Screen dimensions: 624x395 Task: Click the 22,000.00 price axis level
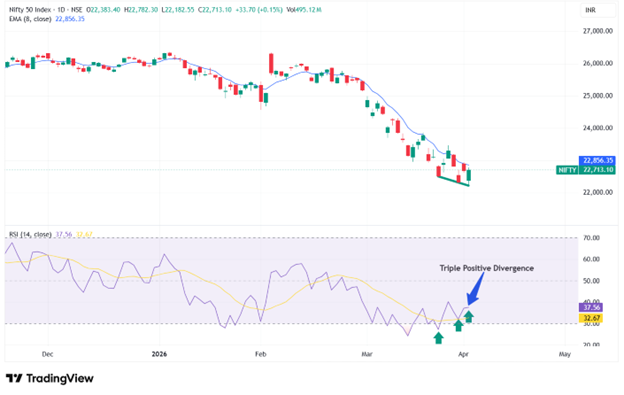pos(598,193)
